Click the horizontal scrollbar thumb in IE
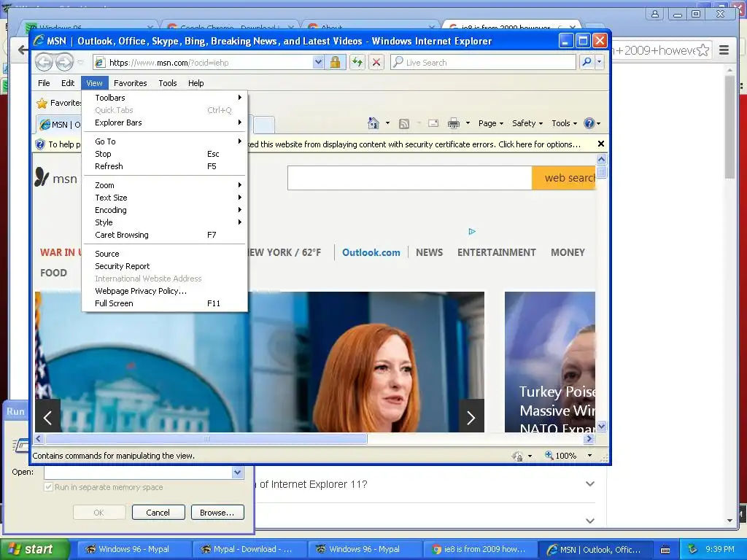This screenshot has width=747, height=560. [206, 438]
